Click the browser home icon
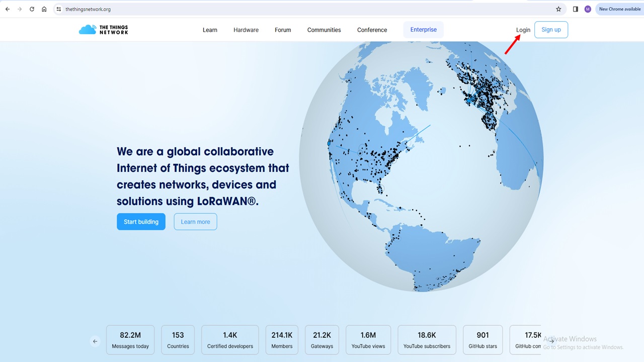This screenshot has height=362, width=644. coord(44,9)
